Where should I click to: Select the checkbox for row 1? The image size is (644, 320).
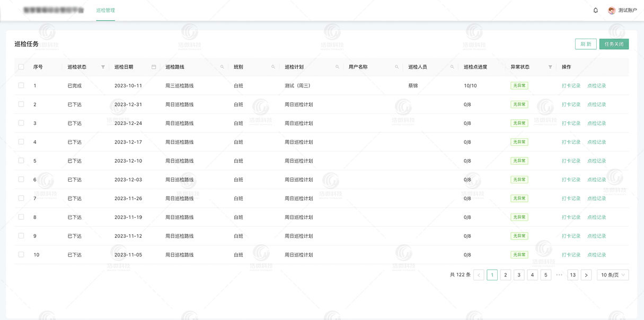(21, 85)
